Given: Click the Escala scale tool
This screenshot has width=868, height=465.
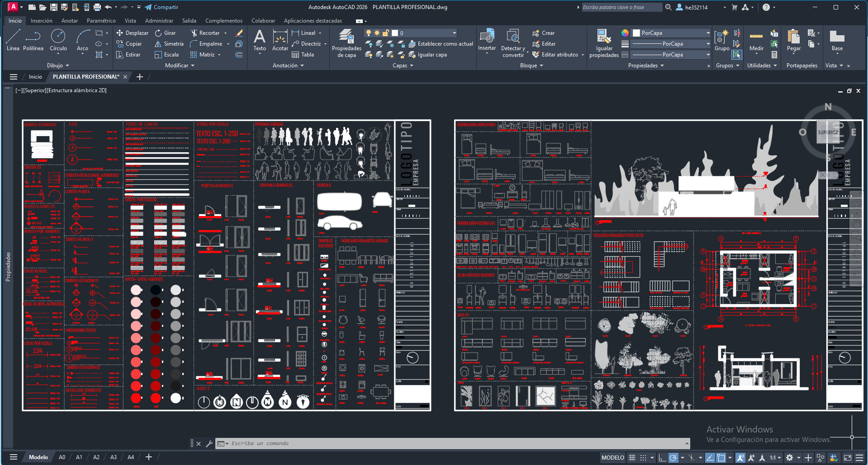Looking at the screenshot, I should 166,55.
